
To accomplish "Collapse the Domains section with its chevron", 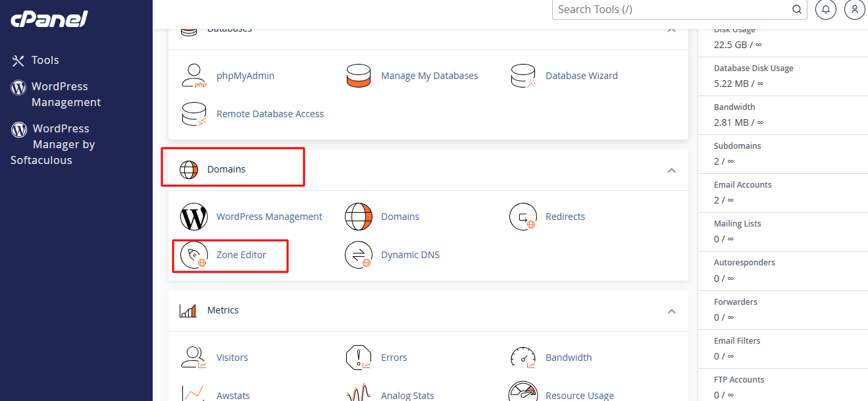I will (672, 170).
